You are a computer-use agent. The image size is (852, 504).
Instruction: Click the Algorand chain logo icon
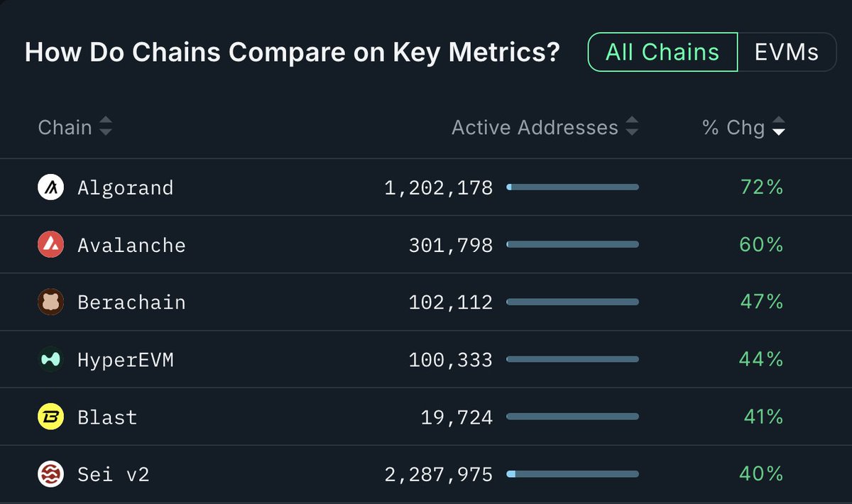50,187
